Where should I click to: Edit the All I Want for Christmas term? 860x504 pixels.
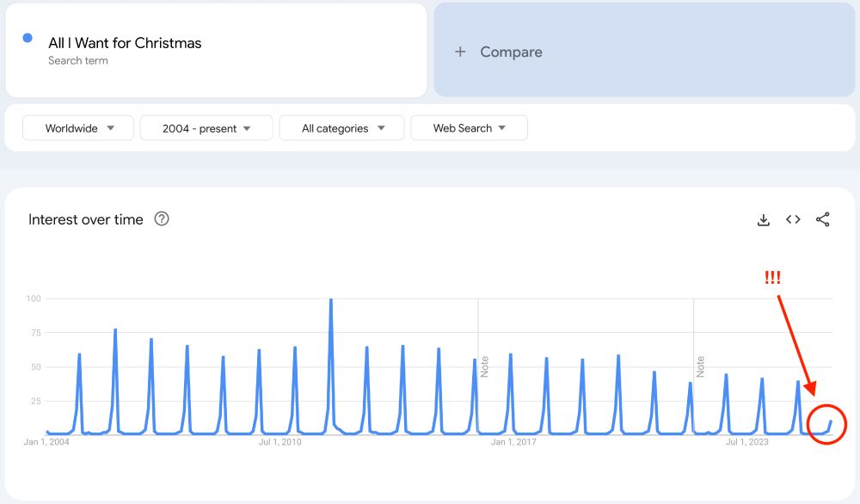tap(125, 43)
